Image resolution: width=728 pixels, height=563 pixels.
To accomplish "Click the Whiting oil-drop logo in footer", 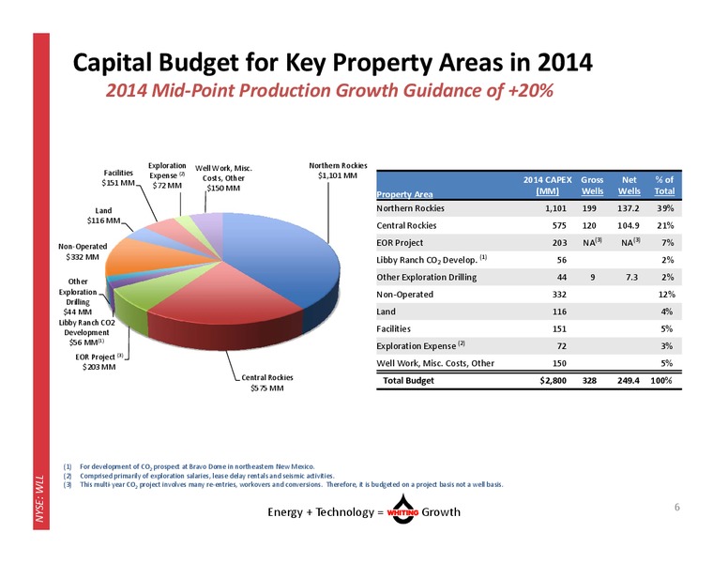I will point(402,510).
